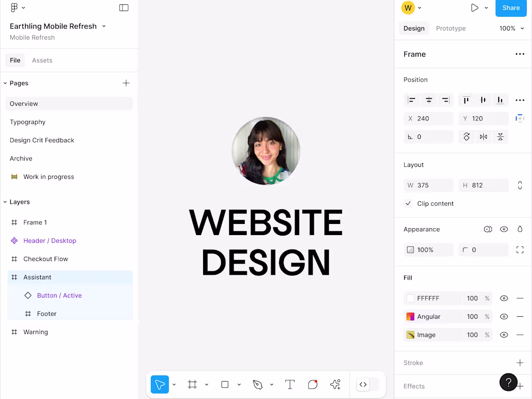Align bottom in Position section
The image size is (532, 399).
point(500,100)
